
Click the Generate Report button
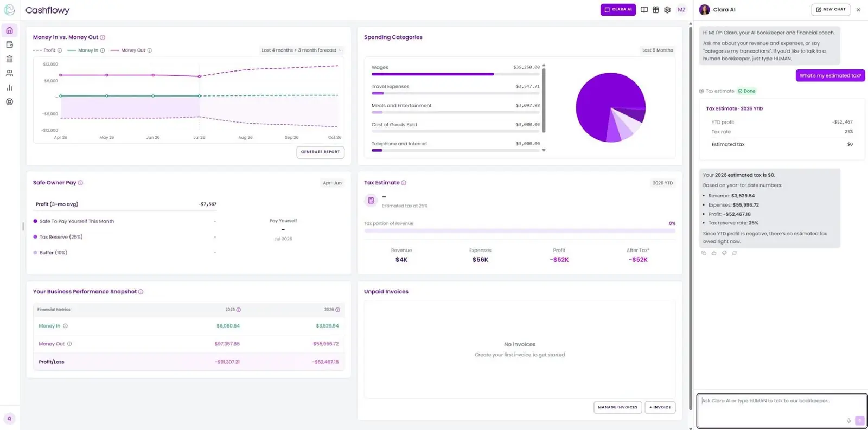pyautogui.click(x=321, y=152)
